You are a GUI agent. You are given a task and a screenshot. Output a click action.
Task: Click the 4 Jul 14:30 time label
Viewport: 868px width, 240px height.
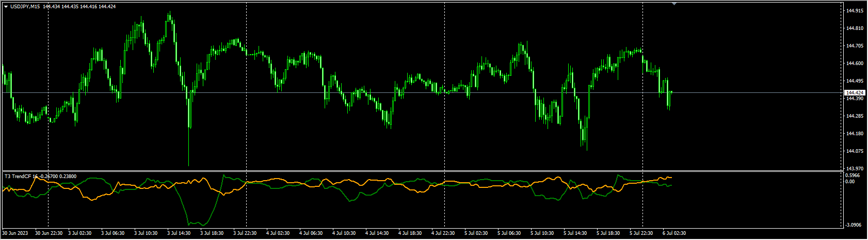[377, 233]
